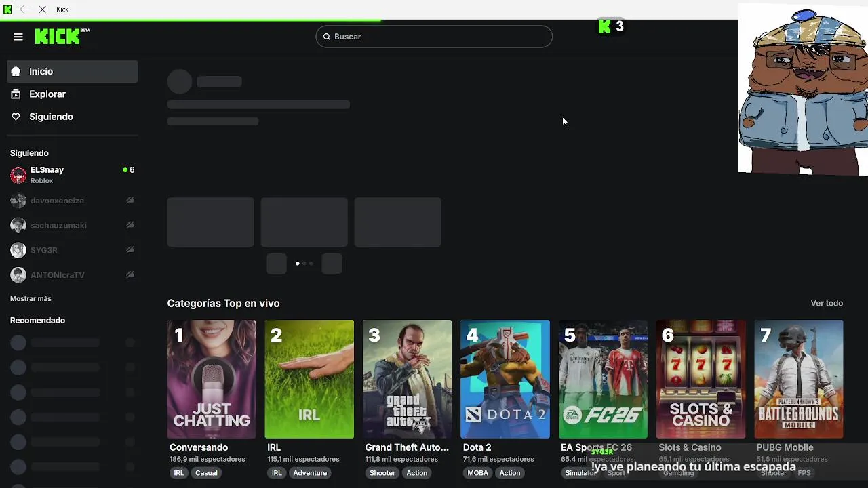Open Grand Theft Auto category thumbnail
Viewport: 868px width, 488px height.
click(x=407, y=379)
